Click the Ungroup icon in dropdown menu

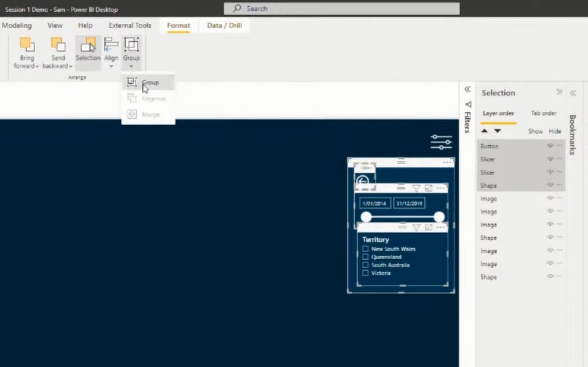[131, 98]
